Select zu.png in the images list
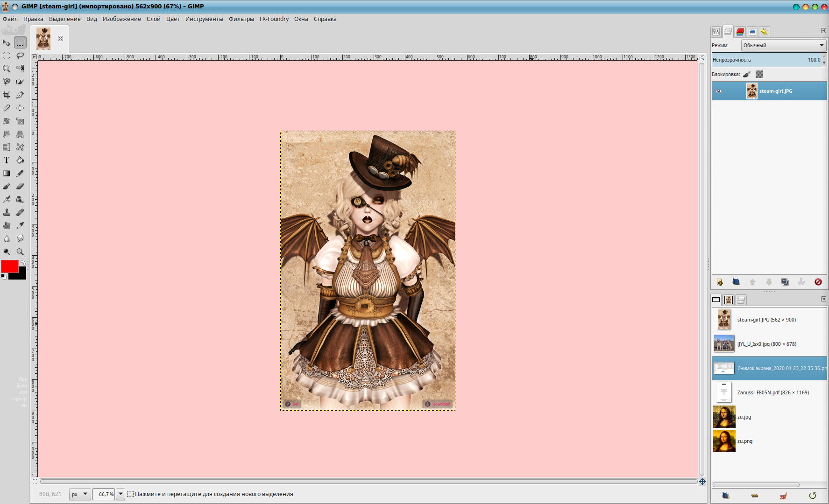 [x=744, y=441]
